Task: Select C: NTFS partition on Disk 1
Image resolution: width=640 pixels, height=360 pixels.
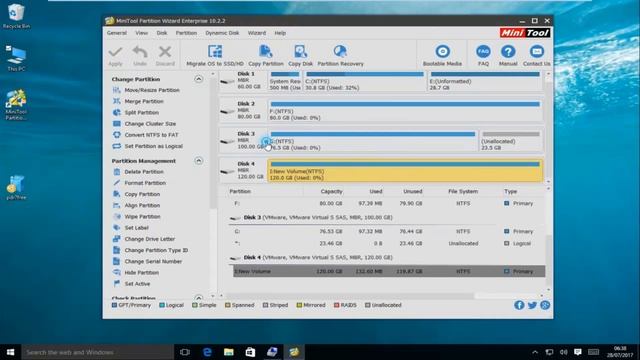Action: [x=365, y=81]
